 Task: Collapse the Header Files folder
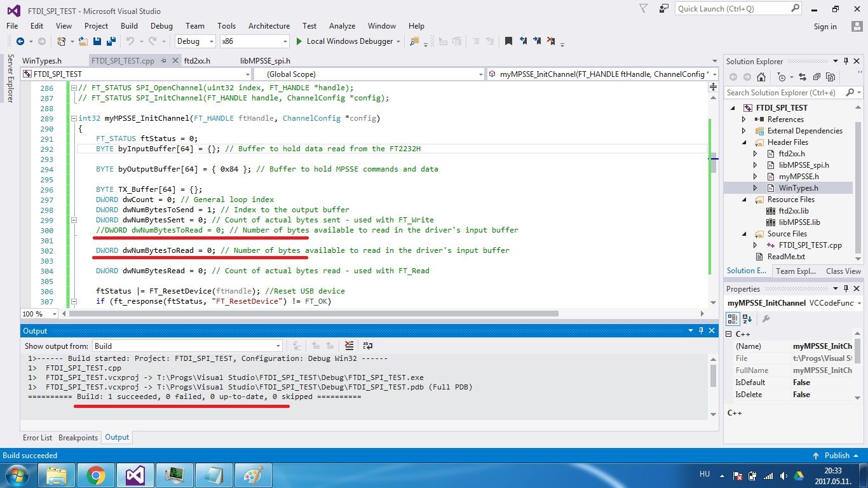[744, 142]
